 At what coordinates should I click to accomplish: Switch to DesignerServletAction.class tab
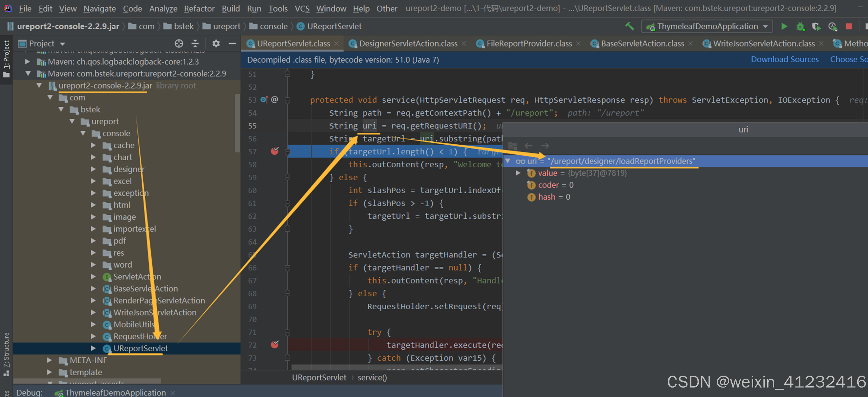pyautogui.click(x=408, y=43)
